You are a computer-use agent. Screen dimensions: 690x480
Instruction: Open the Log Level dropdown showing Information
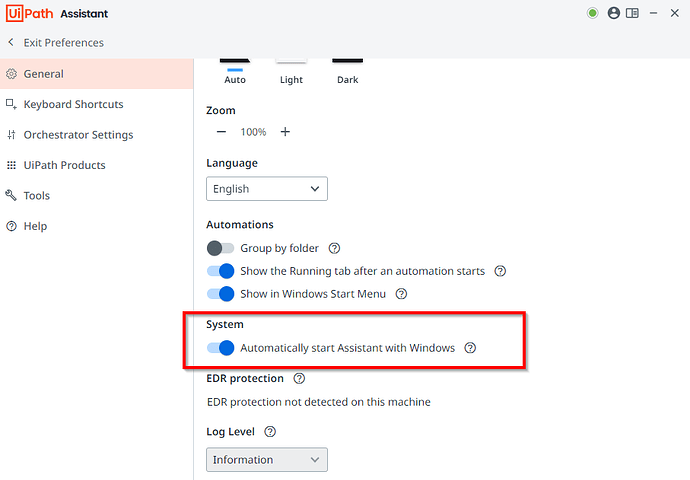[x=267, y=460]
